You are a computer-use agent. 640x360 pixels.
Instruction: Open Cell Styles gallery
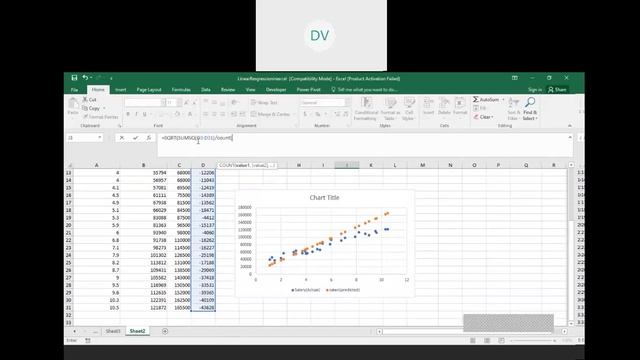409,109
